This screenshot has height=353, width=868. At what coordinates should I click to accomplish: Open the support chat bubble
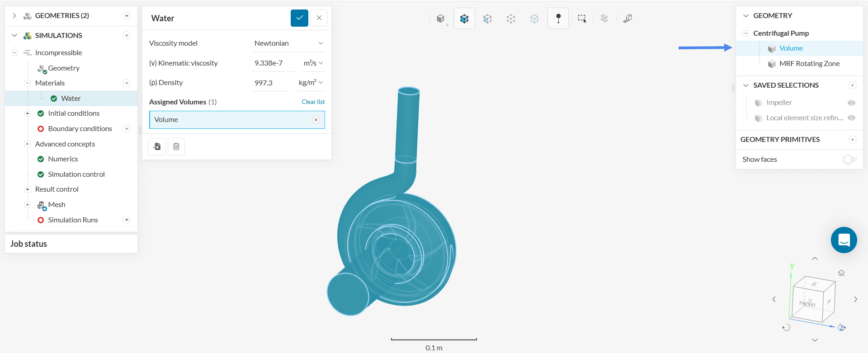(844, 240)
